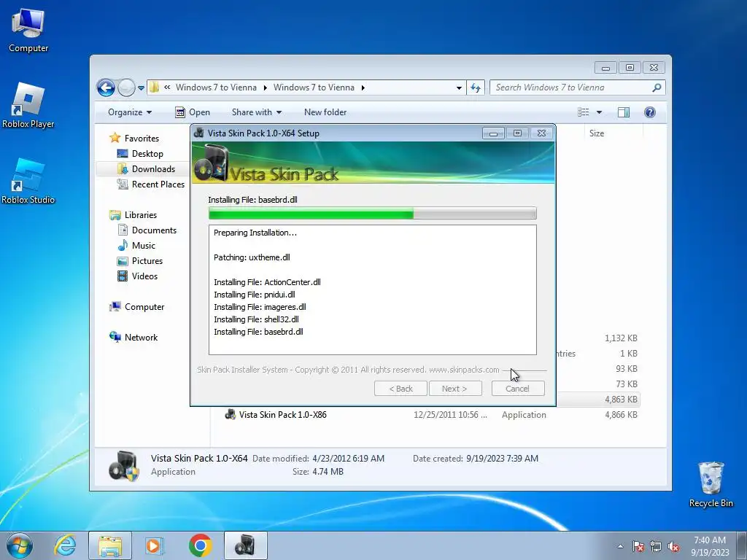Click 'Installing File: imageres.dll' log line
The height and width of the screenshot is (560, 747).
click(260, 307)
